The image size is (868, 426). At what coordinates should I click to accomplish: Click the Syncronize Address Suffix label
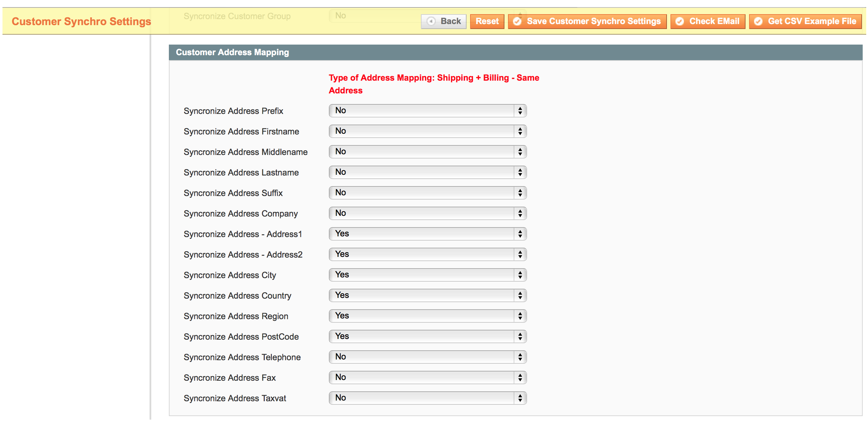pyautogui.click(x=233, y=193)
